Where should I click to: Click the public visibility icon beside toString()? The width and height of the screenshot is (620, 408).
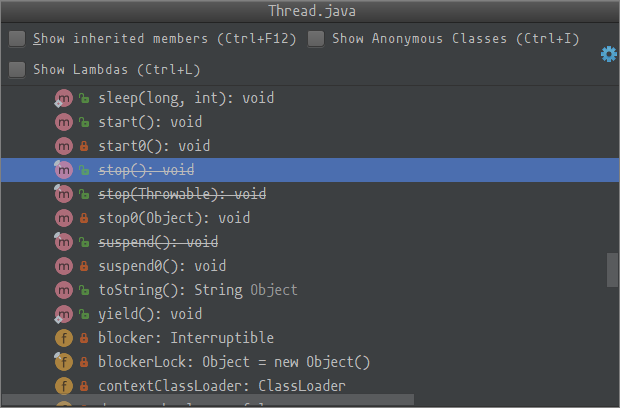[84, 290]
